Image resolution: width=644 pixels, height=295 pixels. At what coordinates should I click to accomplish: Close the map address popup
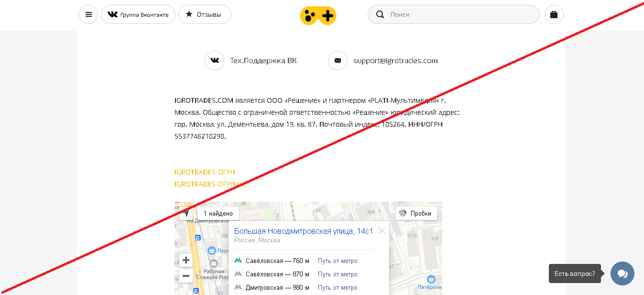[382, 230]
